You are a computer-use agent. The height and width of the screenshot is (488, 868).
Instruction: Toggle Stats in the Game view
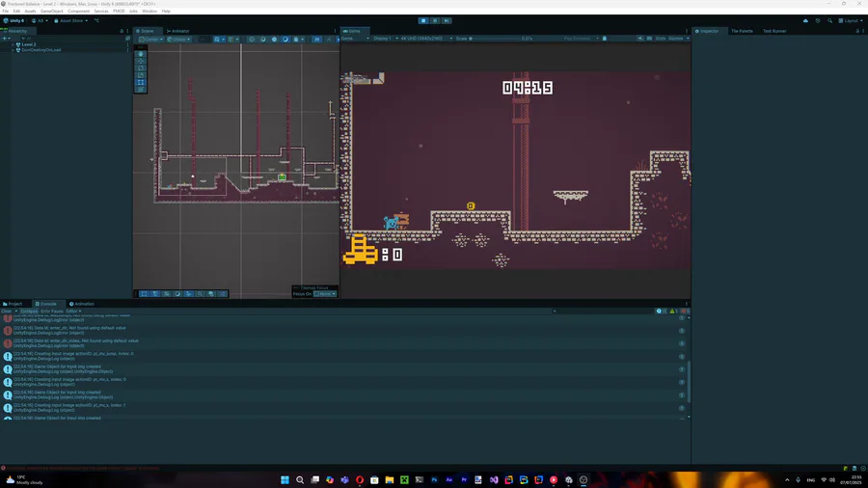(660, 39)
